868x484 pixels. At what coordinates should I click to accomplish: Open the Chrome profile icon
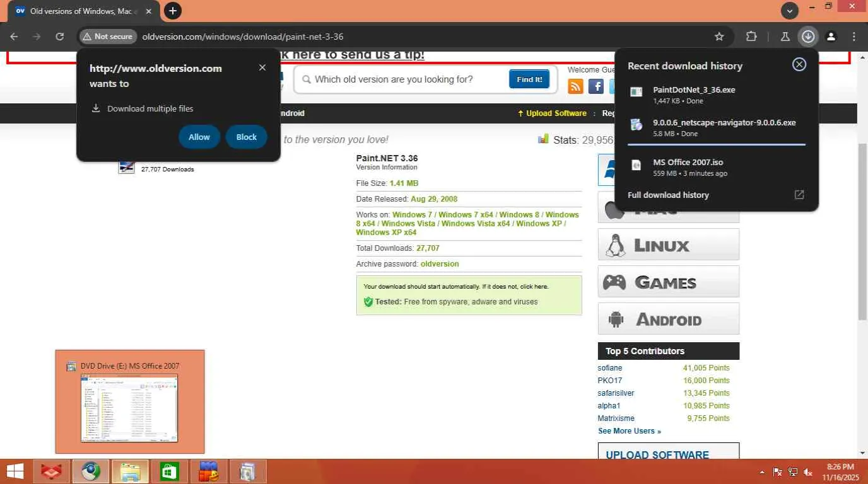[831, 37]
